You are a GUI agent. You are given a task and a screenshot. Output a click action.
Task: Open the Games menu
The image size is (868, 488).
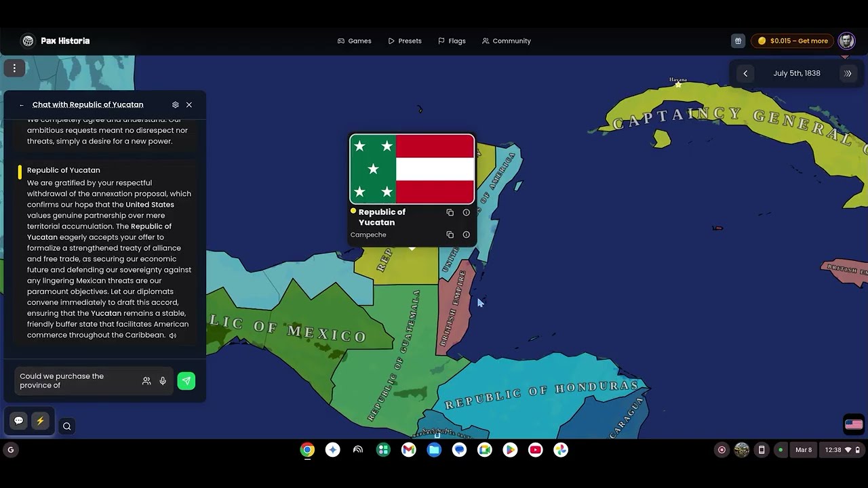pos(354,41)
